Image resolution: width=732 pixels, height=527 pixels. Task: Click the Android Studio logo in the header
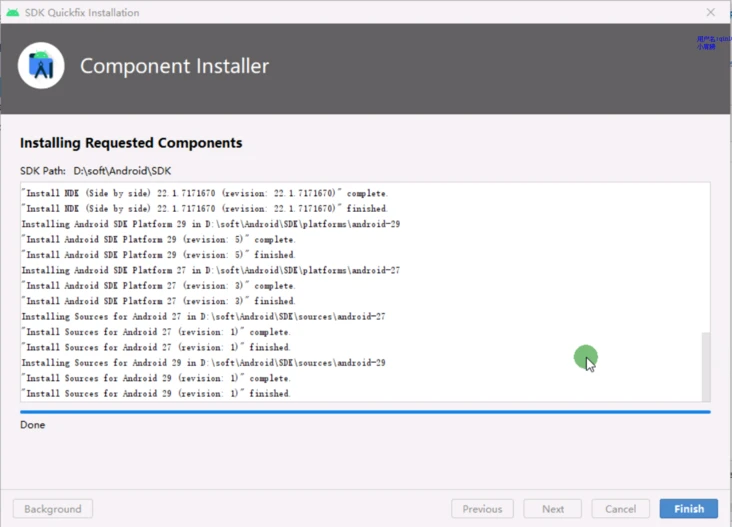41,66
